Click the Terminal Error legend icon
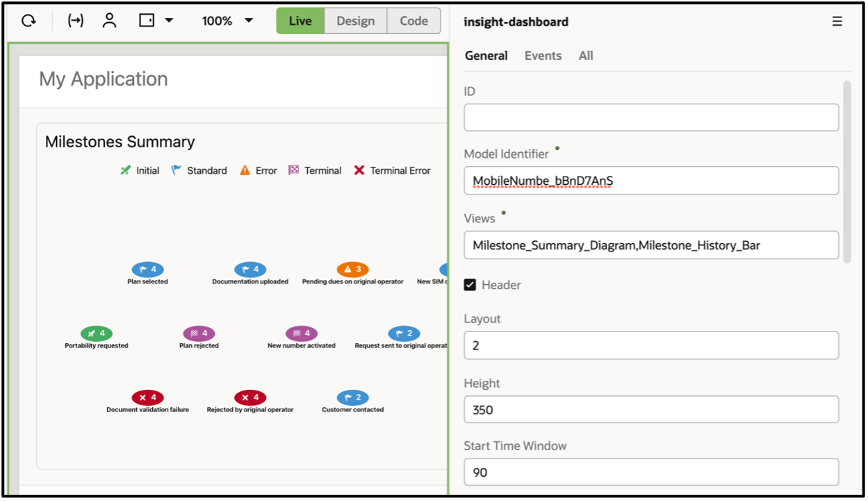The height and width of the screenshot is (501, 868). 359,170
